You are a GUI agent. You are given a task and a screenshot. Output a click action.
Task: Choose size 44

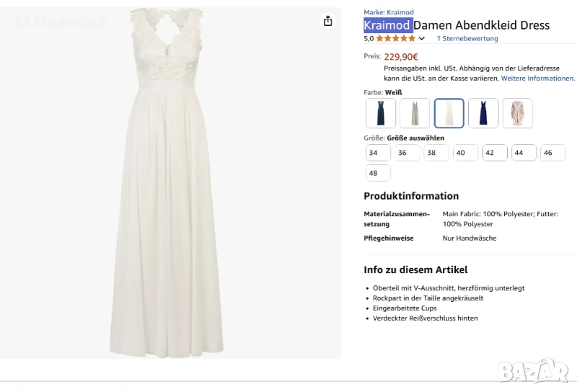524,153
